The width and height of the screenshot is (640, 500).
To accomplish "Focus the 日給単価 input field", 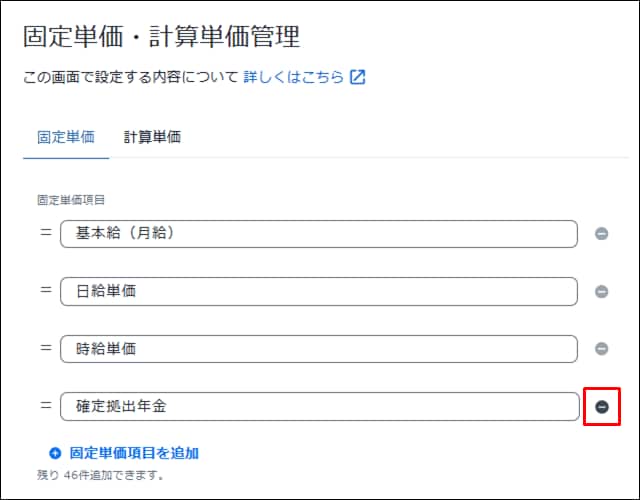I will [x=319, y=291].
